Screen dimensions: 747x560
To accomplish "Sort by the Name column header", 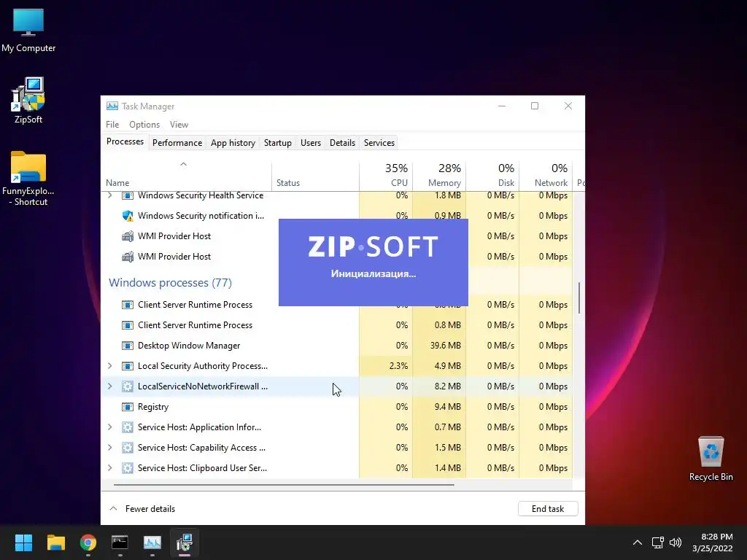I will point(186,176).
